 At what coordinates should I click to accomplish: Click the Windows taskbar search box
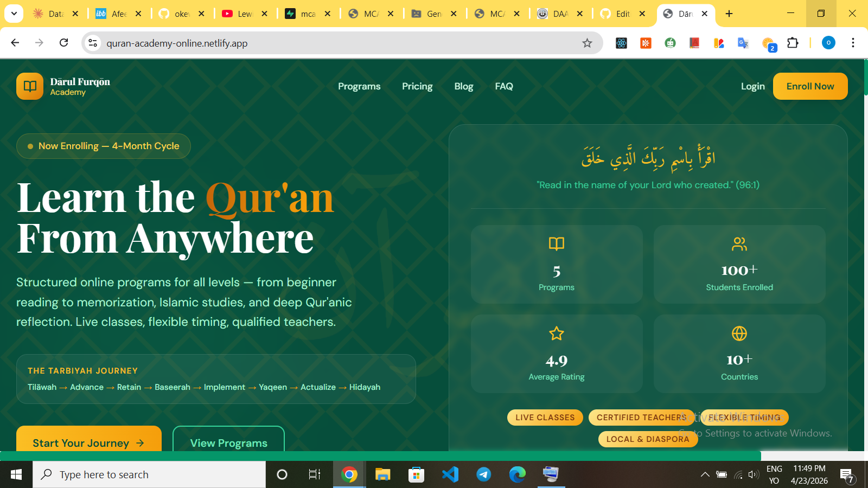point(149,474)
